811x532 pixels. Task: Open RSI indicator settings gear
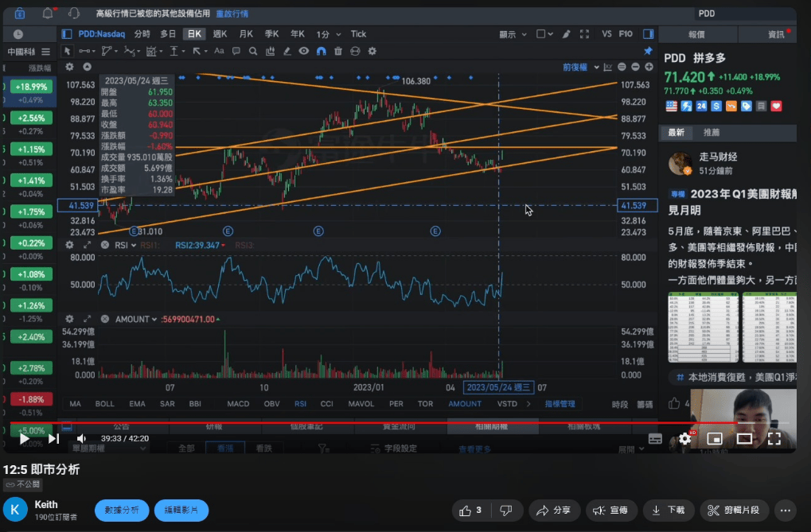69,245
